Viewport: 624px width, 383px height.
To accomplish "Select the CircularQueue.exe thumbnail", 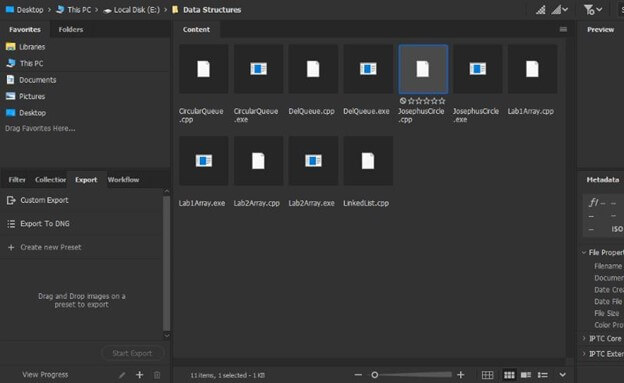I will tap(258, 69).
